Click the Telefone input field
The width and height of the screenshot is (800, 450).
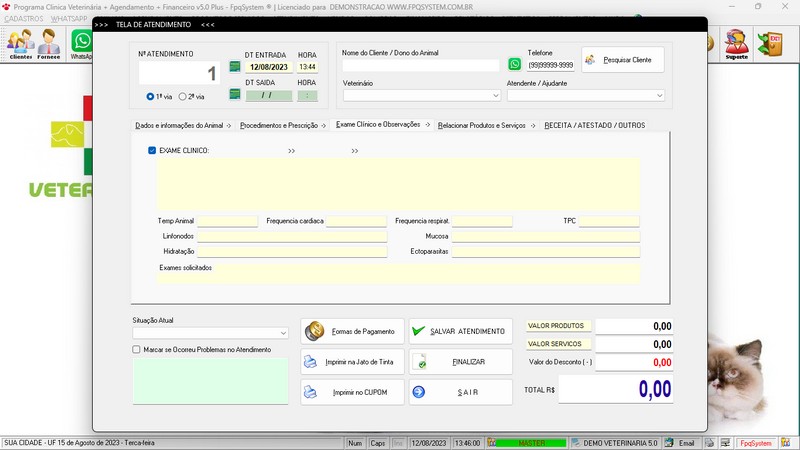tap(551, 65)
